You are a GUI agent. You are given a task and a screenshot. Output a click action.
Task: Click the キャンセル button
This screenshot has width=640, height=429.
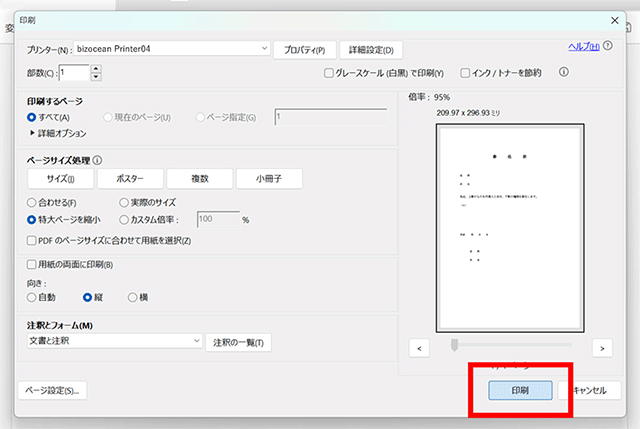tap(590, 391)
